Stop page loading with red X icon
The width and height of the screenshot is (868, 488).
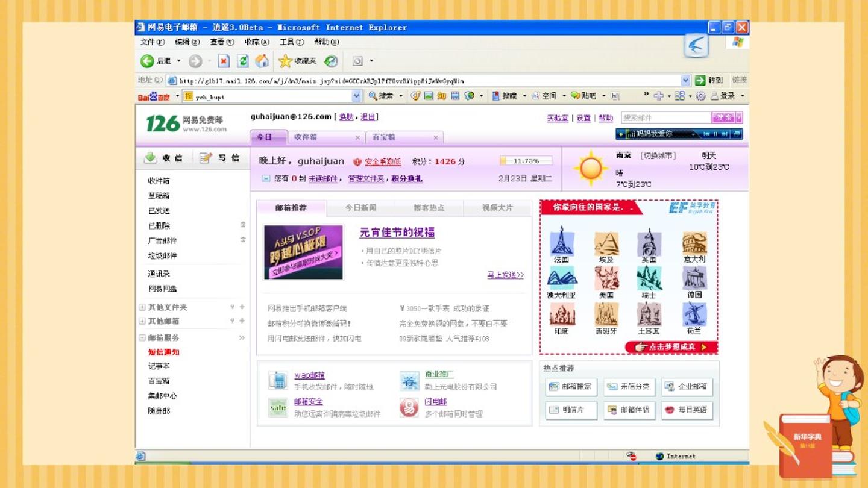point(224,61)
